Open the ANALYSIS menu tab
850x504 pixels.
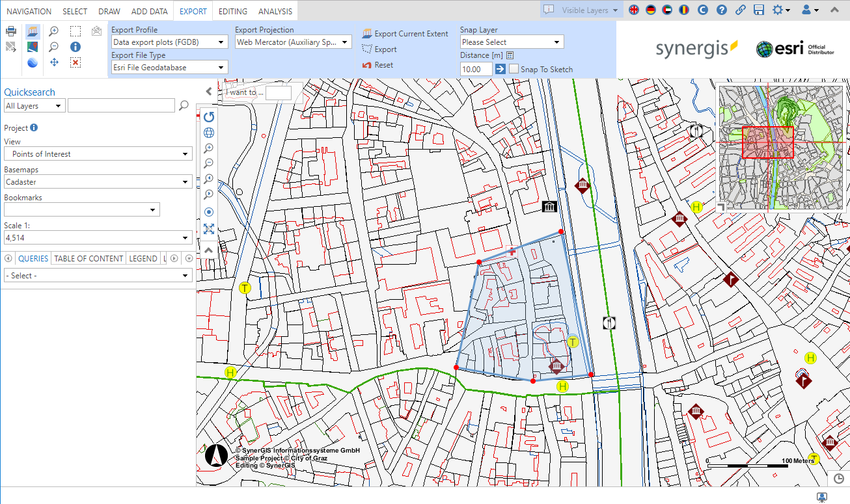pos(274,10)
